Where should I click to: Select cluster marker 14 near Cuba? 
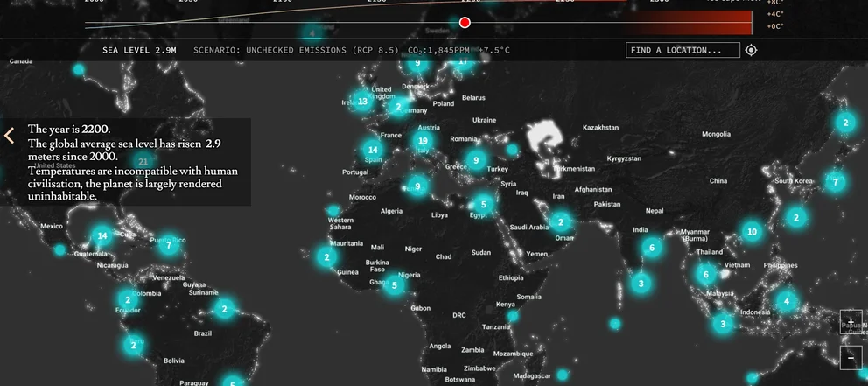(x=102, y=235)
